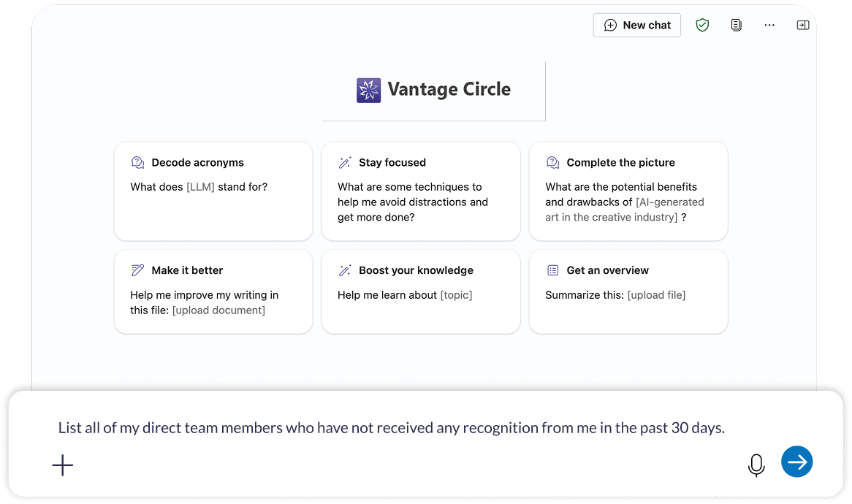
Task: Click the Make it better pencil icon
Action: (137, 270)
